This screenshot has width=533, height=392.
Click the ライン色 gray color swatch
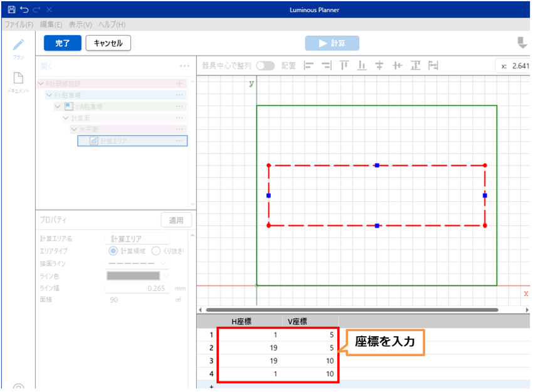[134, 275]
